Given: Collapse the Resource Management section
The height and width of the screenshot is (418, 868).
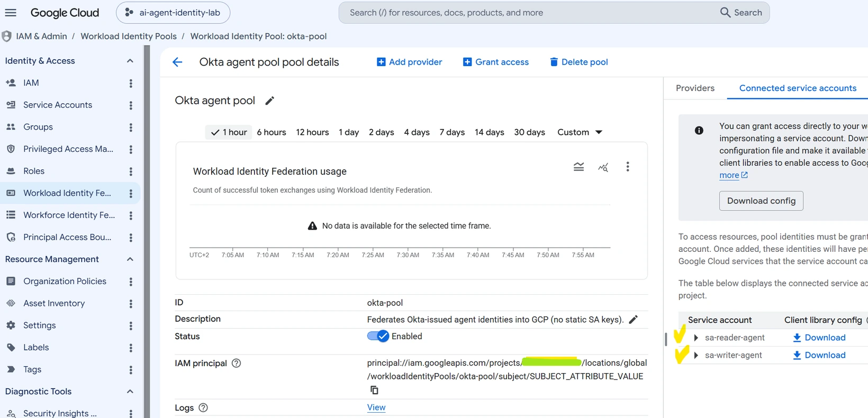Looking at the screenshot, I should tap(130, 259).
